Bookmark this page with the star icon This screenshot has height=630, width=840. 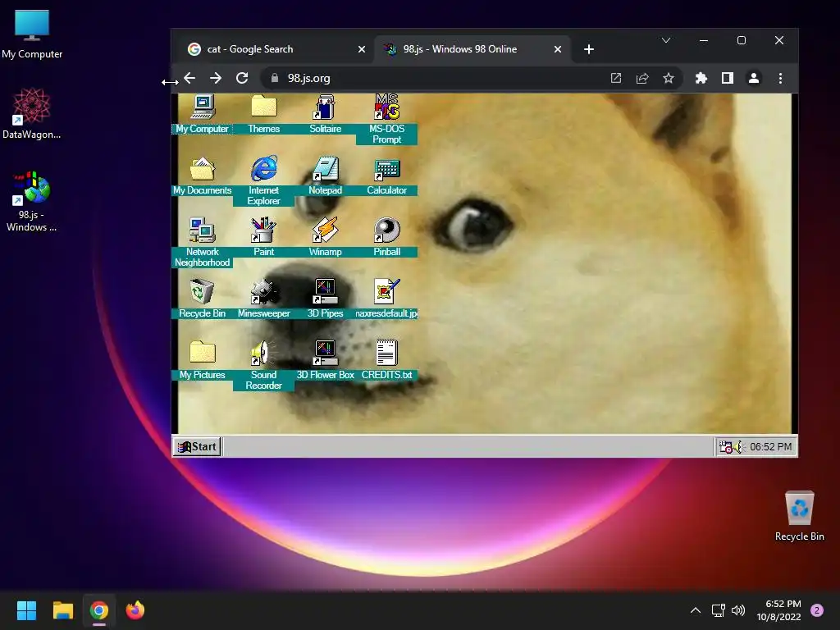(669, 78)
